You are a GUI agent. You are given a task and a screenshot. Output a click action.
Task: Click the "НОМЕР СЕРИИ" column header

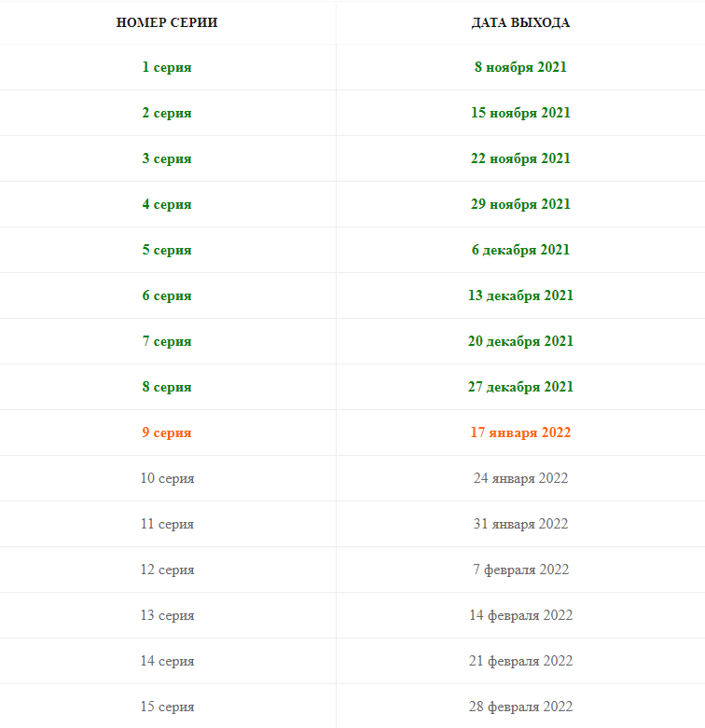pyautogui.click(x=167, y=22)
